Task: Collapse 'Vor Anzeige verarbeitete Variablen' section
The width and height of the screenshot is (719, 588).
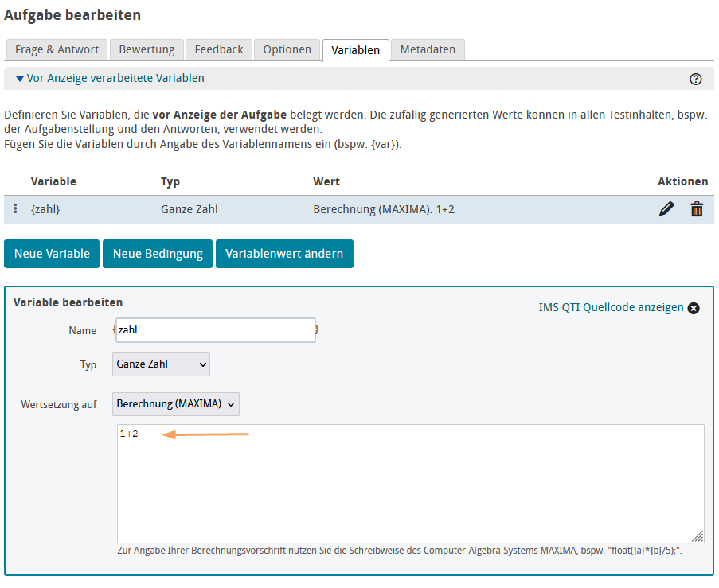Action: (110, 79)
